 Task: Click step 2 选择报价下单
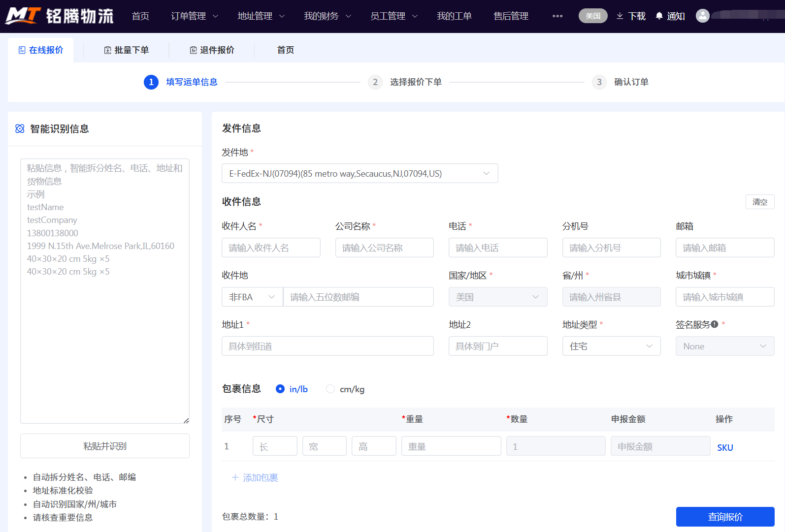pyautogui.click(x=405, y=82)
